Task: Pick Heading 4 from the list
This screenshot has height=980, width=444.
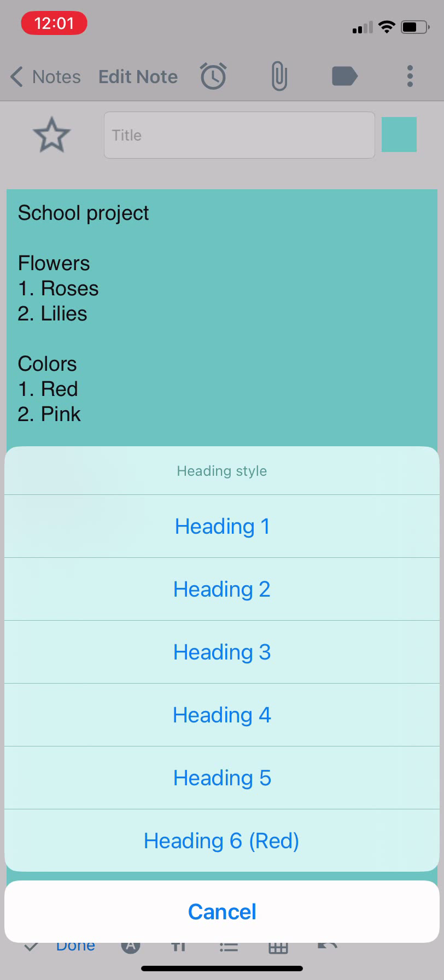Action: [x=222, y=715]
